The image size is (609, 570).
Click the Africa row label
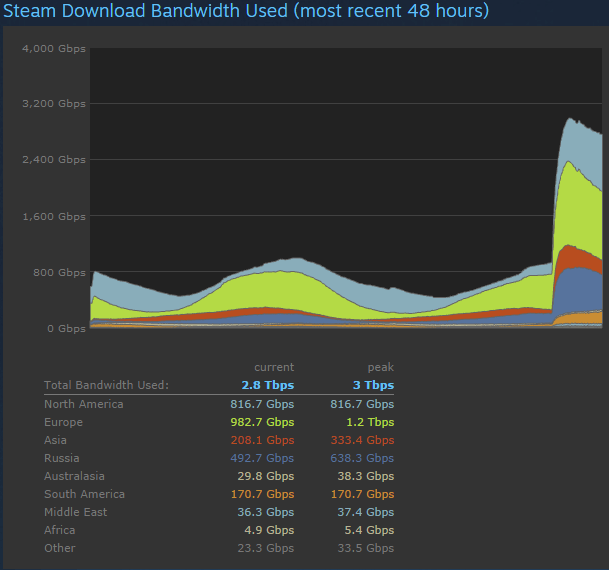[59, 530]
